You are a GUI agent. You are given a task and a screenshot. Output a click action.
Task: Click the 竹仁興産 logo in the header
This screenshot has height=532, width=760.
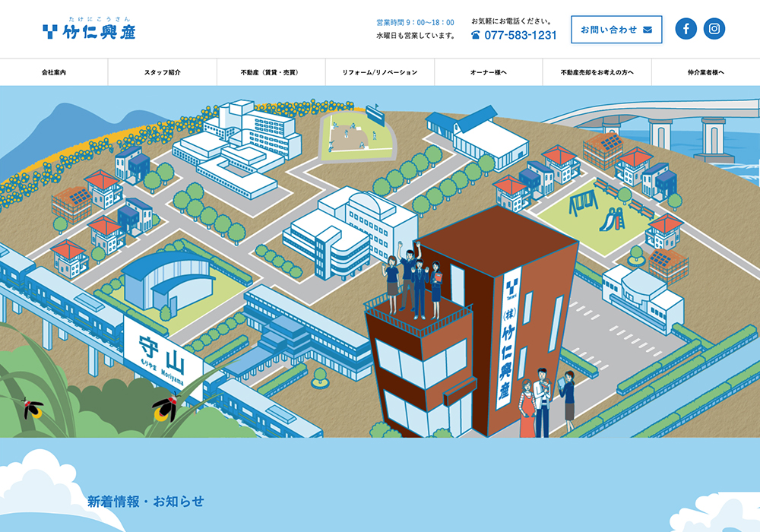tap(90, 30)
